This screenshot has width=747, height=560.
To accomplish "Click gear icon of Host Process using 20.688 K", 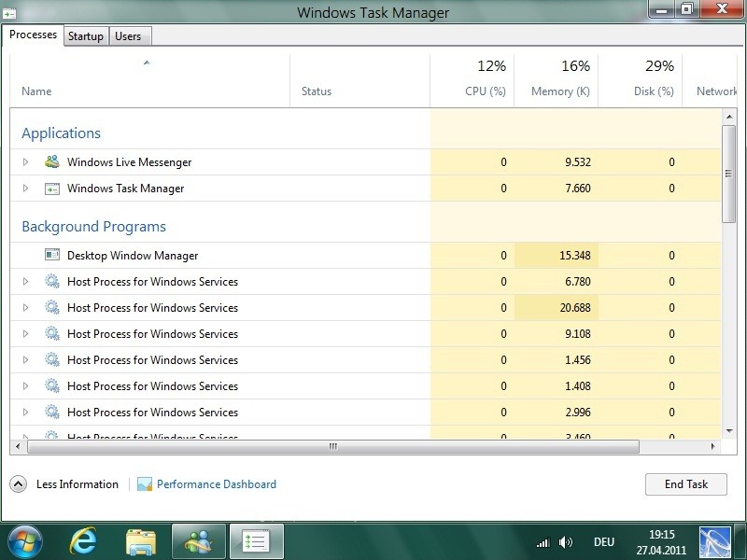I will [x=52, y=308].
